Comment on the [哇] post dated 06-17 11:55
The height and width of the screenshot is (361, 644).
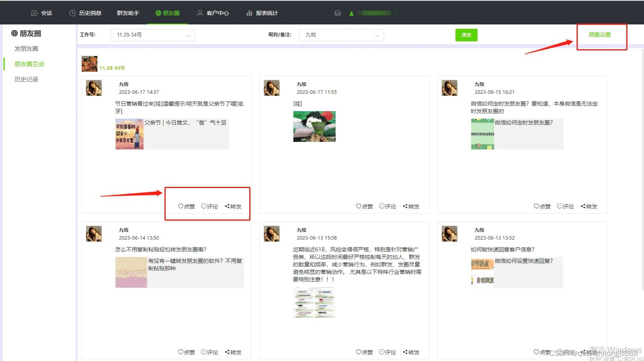pos(387,206)
